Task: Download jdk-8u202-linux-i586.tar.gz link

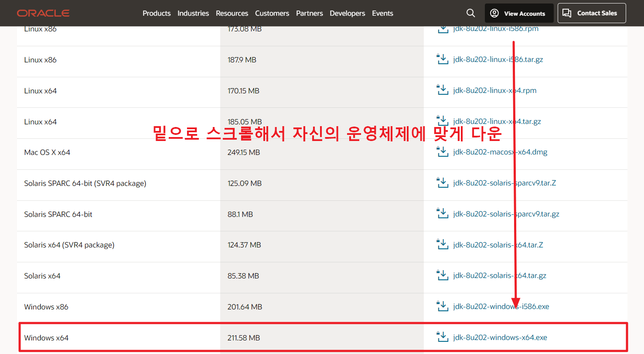Action: pos(498,59)
